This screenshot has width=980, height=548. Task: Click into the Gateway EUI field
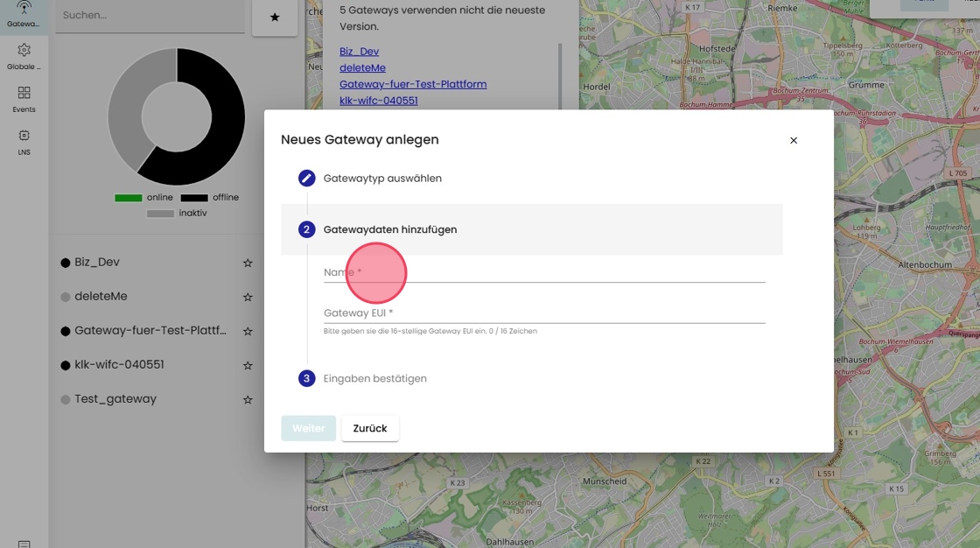pos(543,313)
